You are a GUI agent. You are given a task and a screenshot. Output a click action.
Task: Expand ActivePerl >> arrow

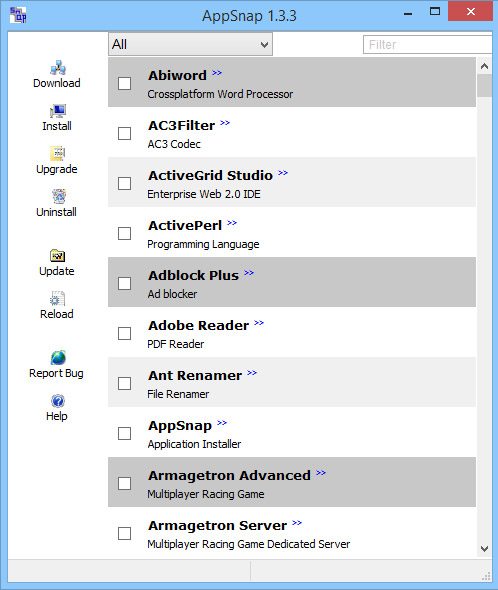232,223
